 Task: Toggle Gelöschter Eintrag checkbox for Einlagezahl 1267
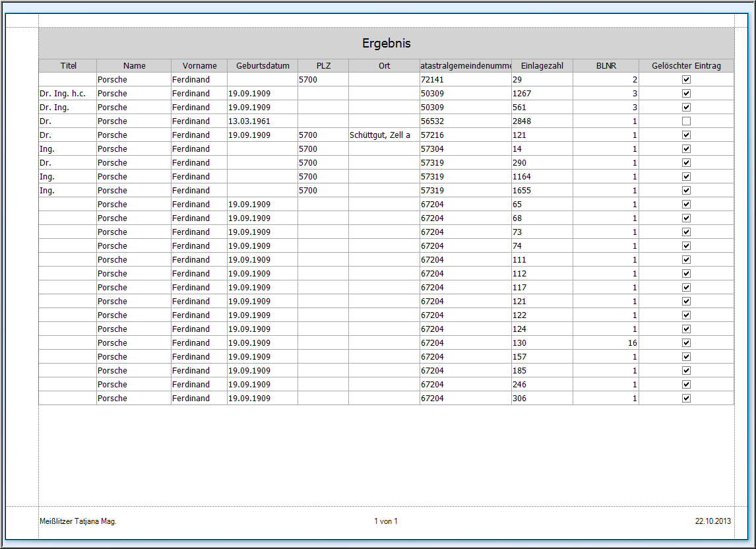686,93
